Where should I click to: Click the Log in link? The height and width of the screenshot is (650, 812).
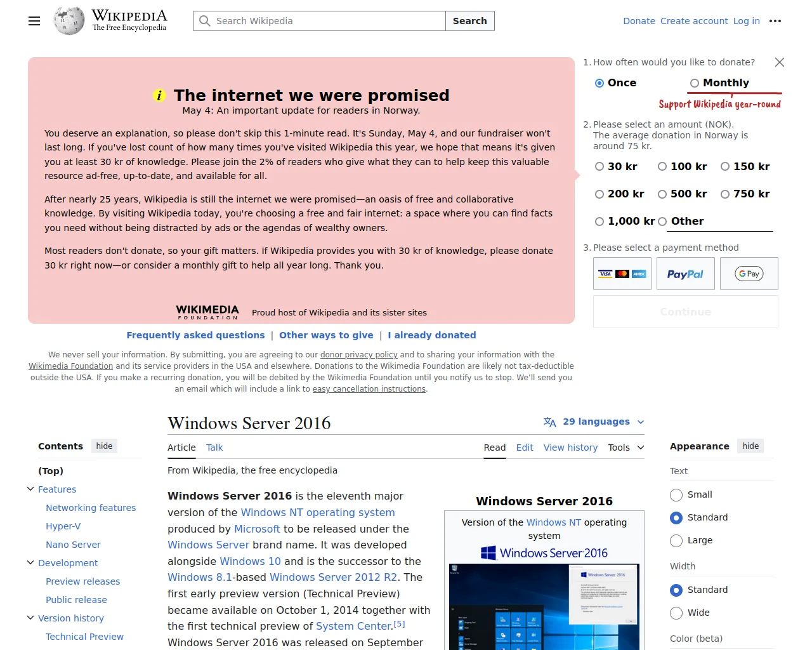click(x=747, y=21)
